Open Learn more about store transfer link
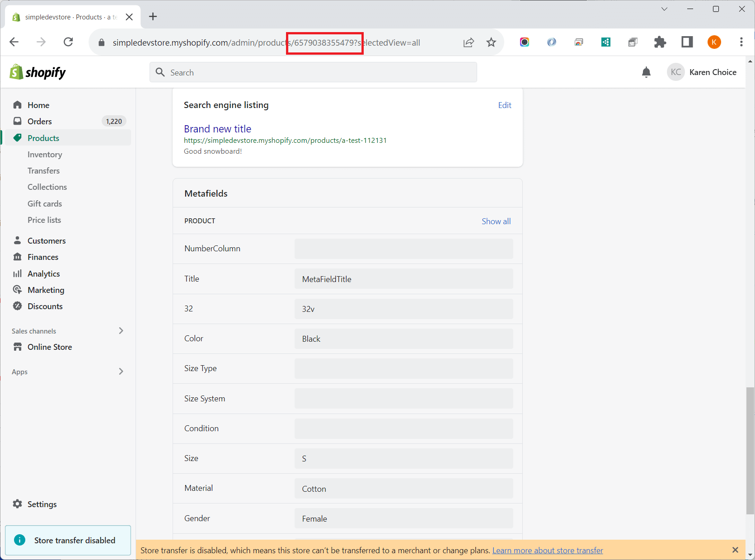The width and height of the screenshot is (755, 560). (548, 550)
